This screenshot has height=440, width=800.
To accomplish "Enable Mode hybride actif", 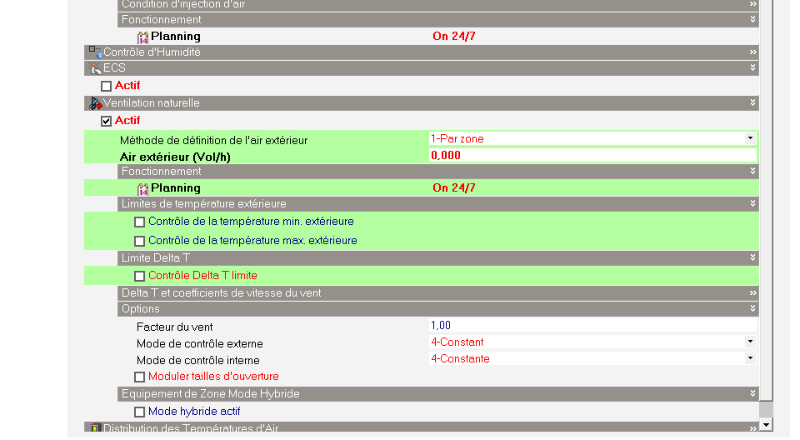I will click(140, 411).
